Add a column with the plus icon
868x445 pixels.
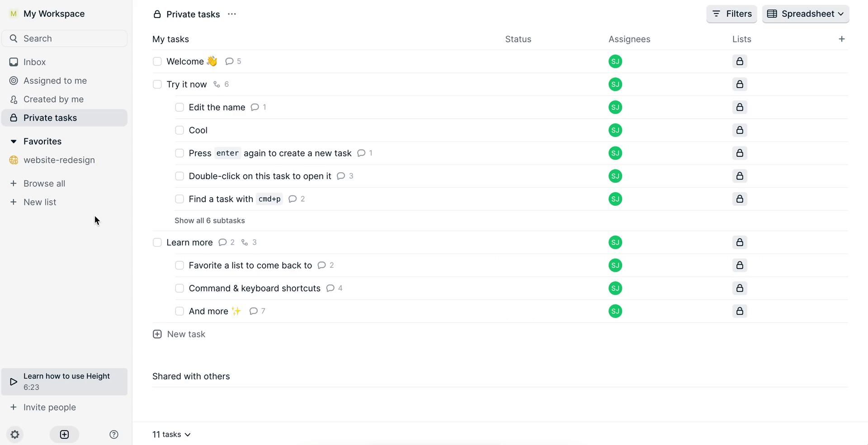[x=841, y=39]
